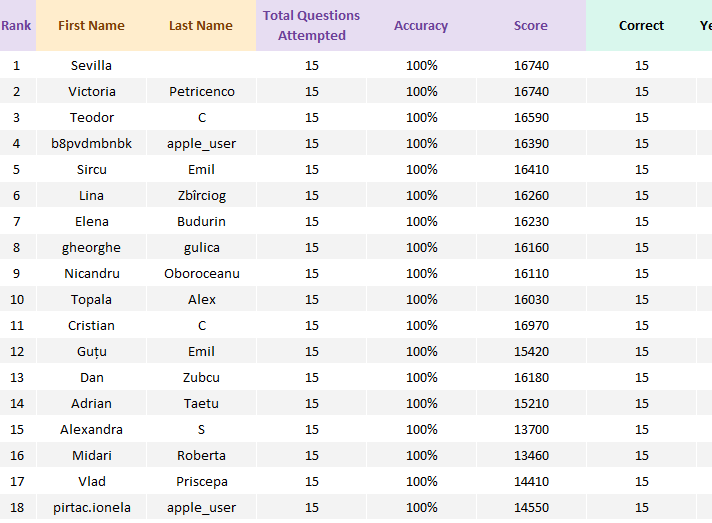Select the gheorghe first name cell
712x523 pixels.
pyautogui.click(x=91, y=247)
